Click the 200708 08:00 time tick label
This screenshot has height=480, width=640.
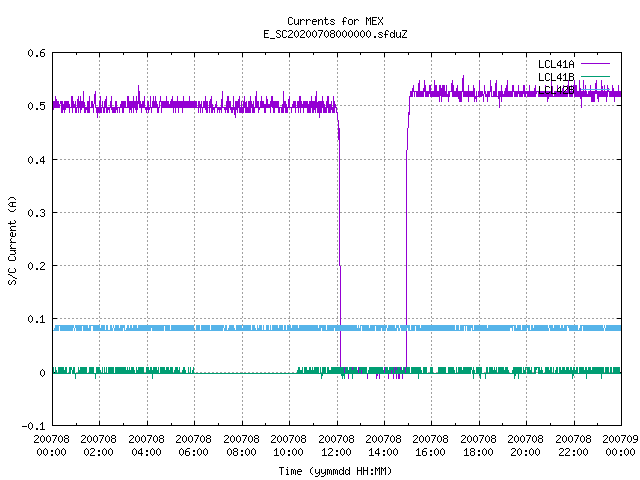pos(241,446)
